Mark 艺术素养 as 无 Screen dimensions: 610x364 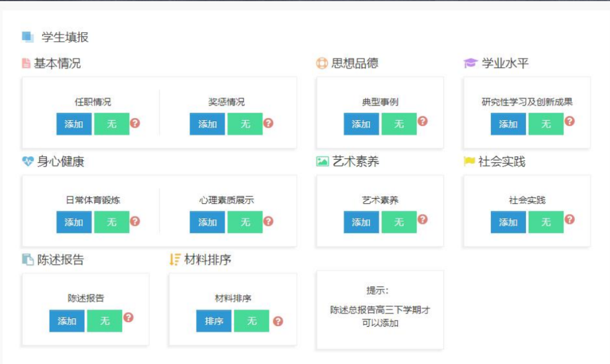coord(399,222)
